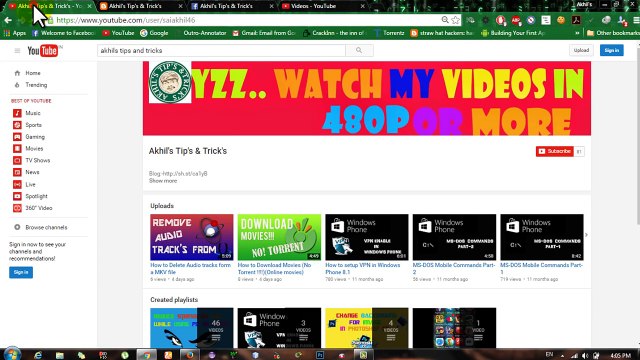Select News category icon
640x360 pixels.
click(17, 172)
